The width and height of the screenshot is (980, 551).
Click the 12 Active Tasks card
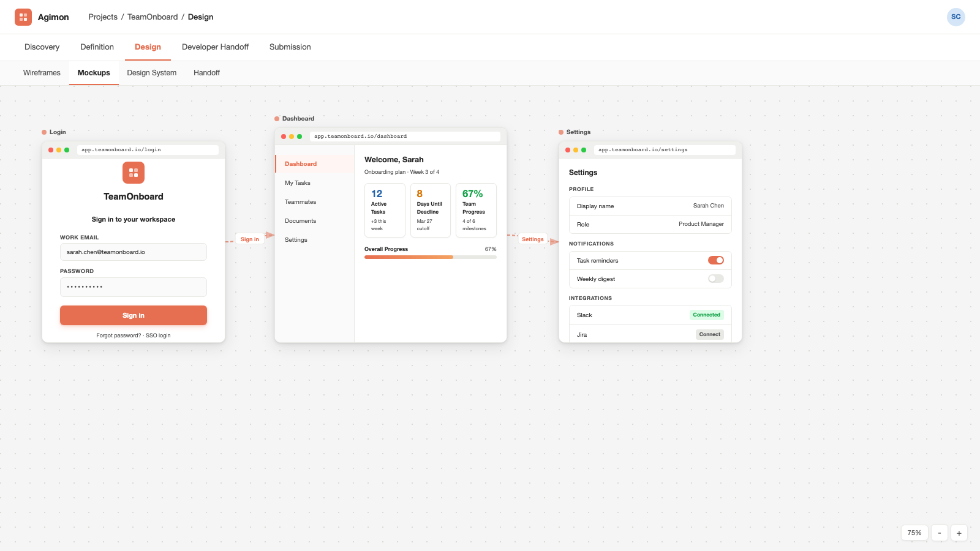[385, 210]
